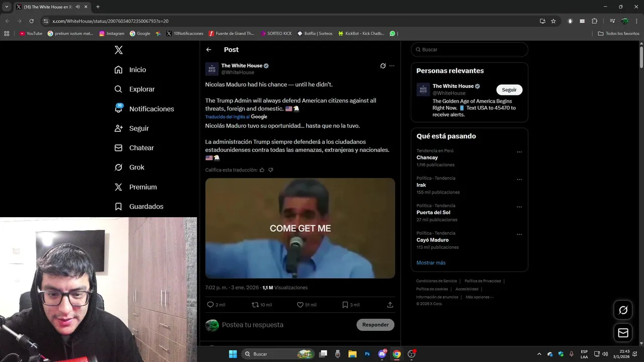The width and height of the screenshot is (644, 362).
Task: Open Chatear messages section
Action: 134,148
